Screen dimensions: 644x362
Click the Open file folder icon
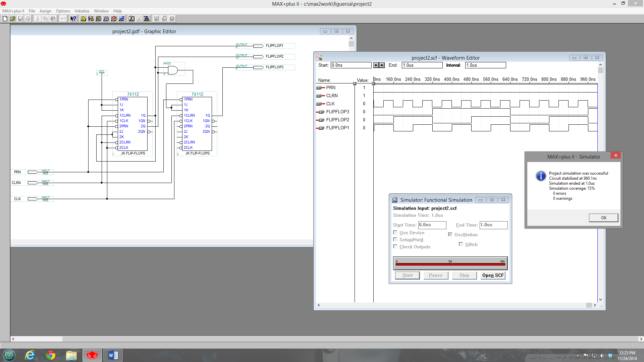pos(12,19)
